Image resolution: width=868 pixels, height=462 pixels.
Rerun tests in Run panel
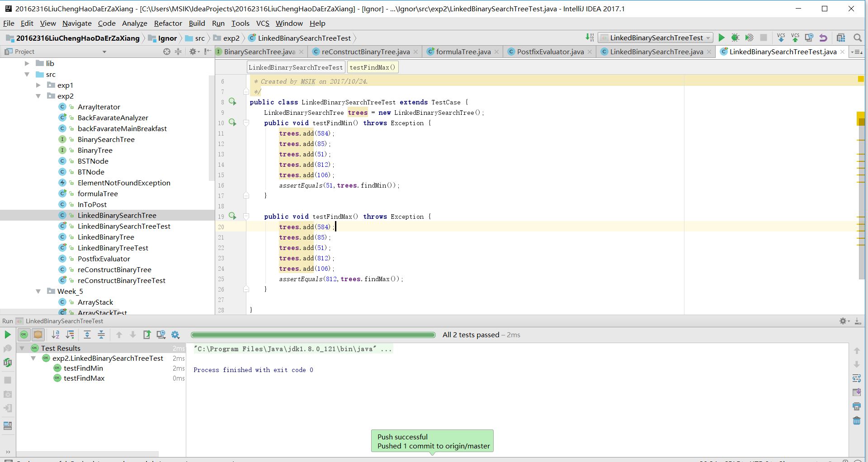click(8, 335)
